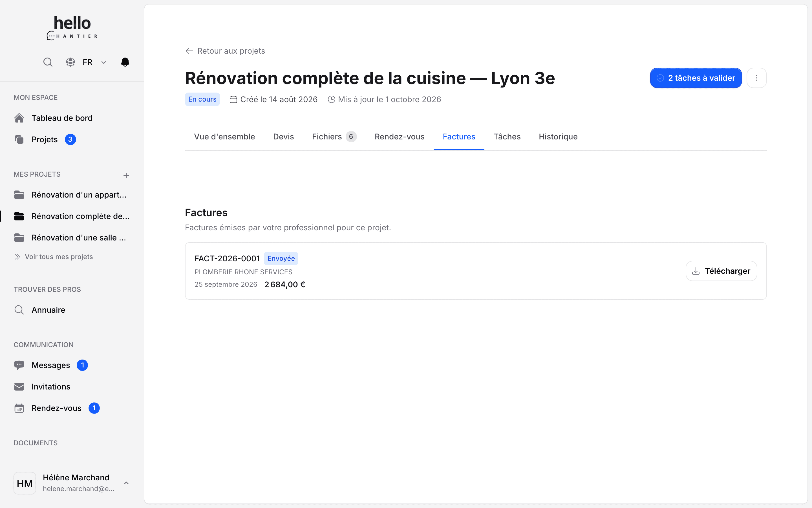Open the FR language dropdown chevron

104,62
